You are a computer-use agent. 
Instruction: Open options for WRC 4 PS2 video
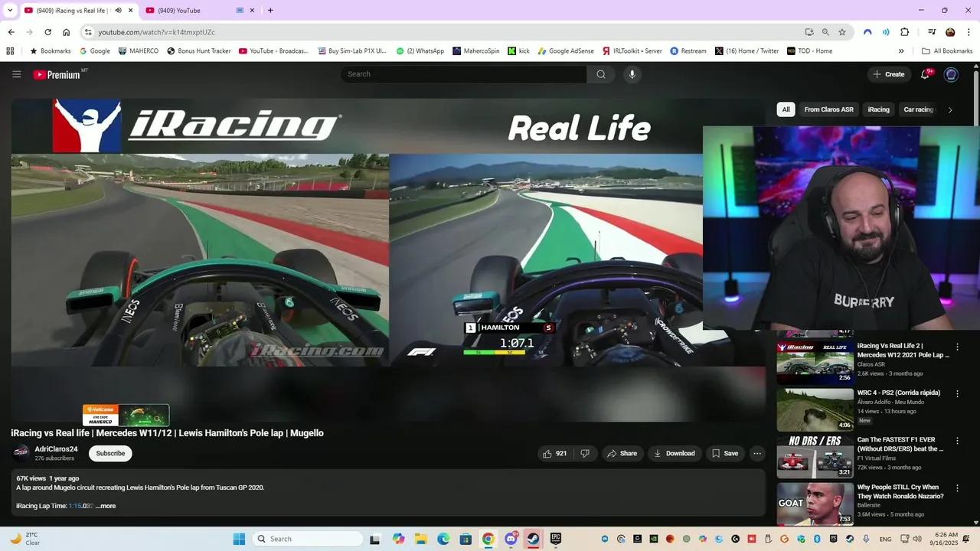pyautogui.click(x=957, y=393)
